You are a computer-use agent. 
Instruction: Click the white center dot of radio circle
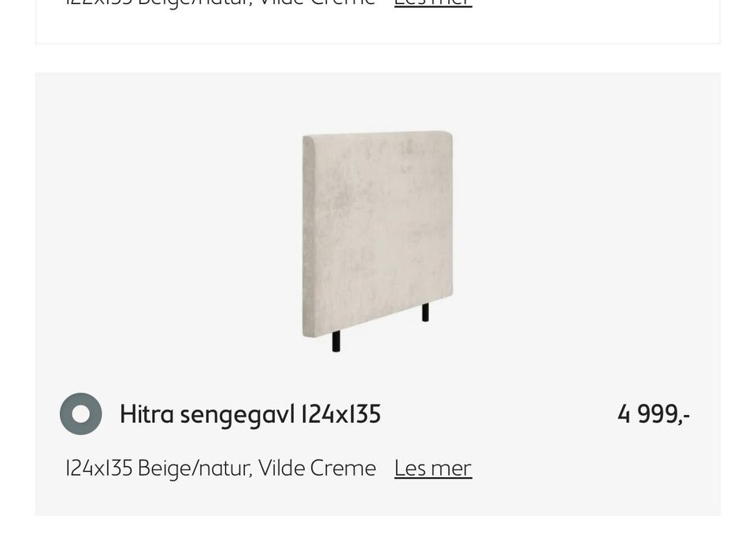click(x=80, y=413)
